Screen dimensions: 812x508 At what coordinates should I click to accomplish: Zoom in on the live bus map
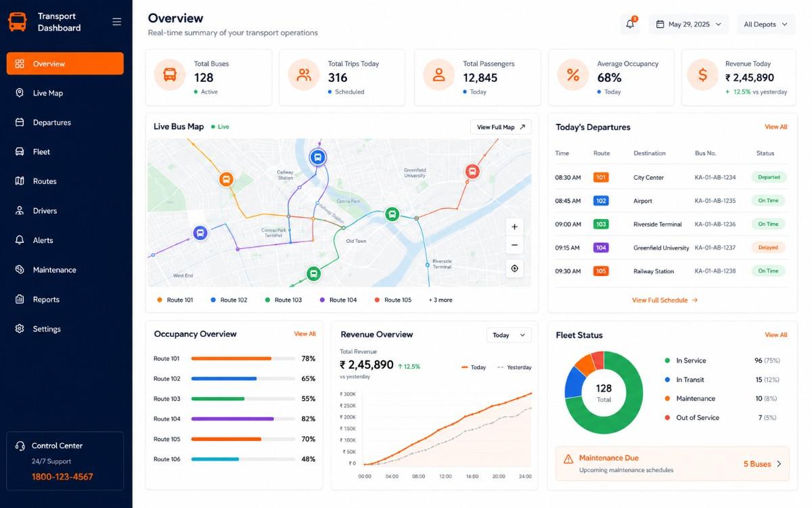click(514, 227)
